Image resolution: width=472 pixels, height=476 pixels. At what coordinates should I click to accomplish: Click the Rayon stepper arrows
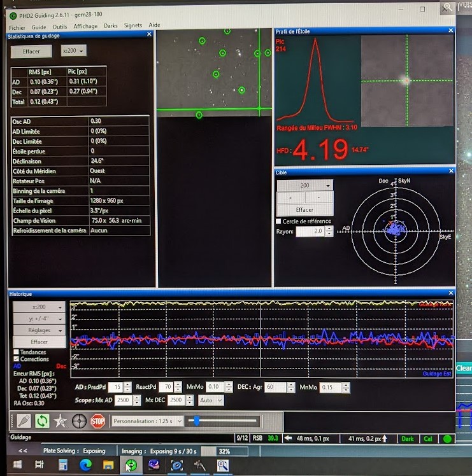coord(329,232)
